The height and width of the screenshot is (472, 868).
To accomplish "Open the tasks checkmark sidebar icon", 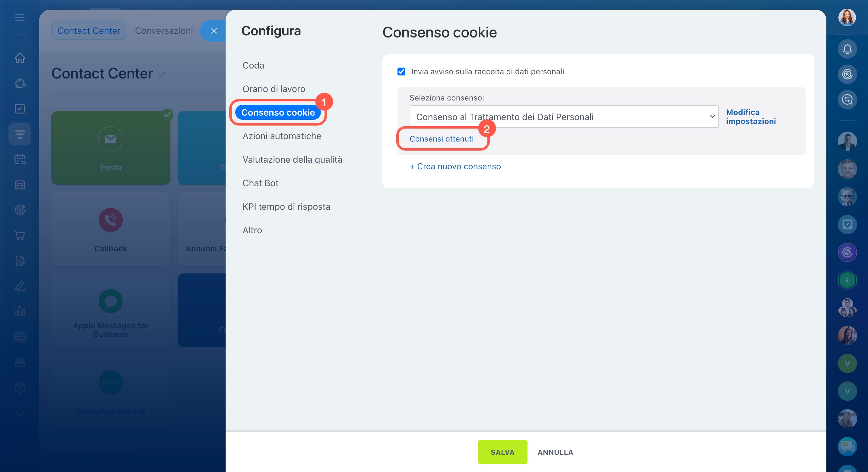I will [x=20, y=109].
